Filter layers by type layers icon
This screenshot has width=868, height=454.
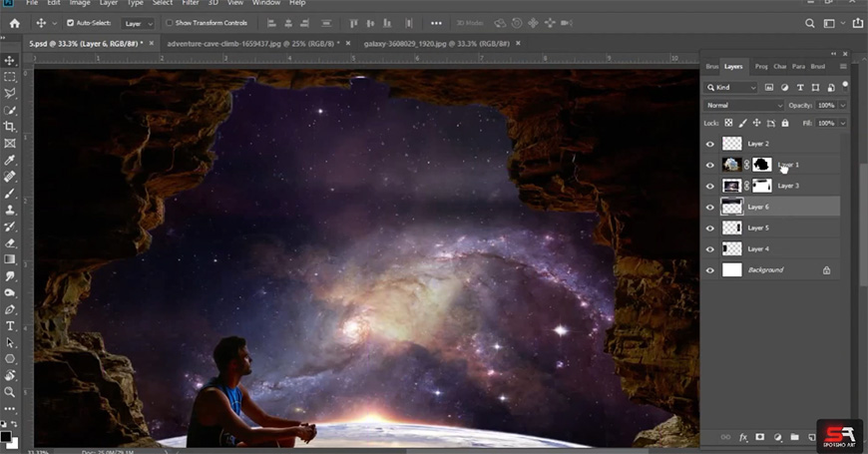tap(800, 88)
